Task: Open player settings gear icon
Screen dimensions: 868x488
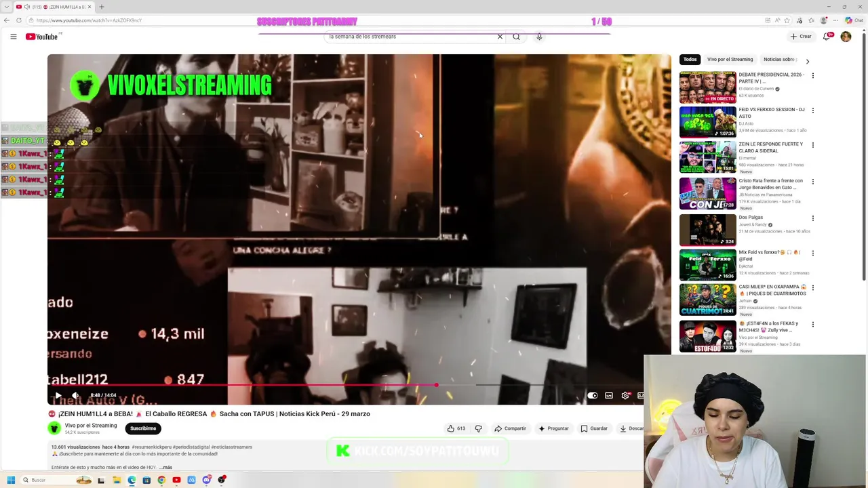Action: coord(625,395)
